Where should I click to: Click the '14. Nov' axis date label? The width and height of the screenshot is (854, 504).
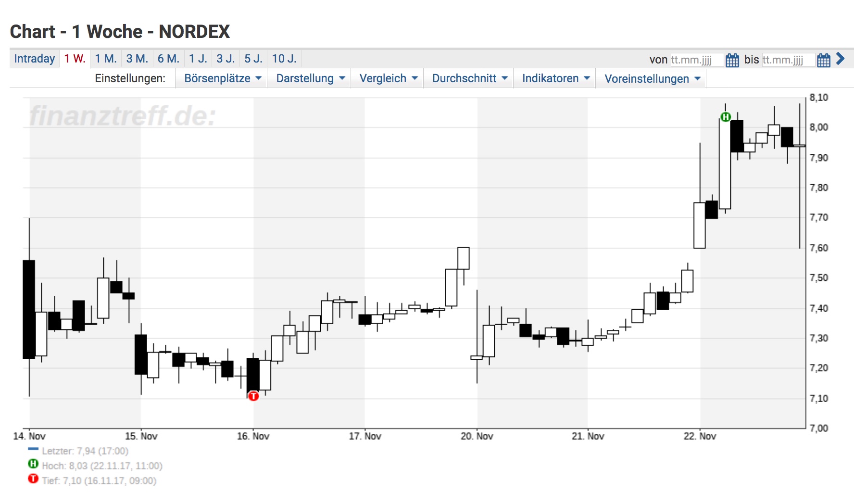[x=29, y=436]
